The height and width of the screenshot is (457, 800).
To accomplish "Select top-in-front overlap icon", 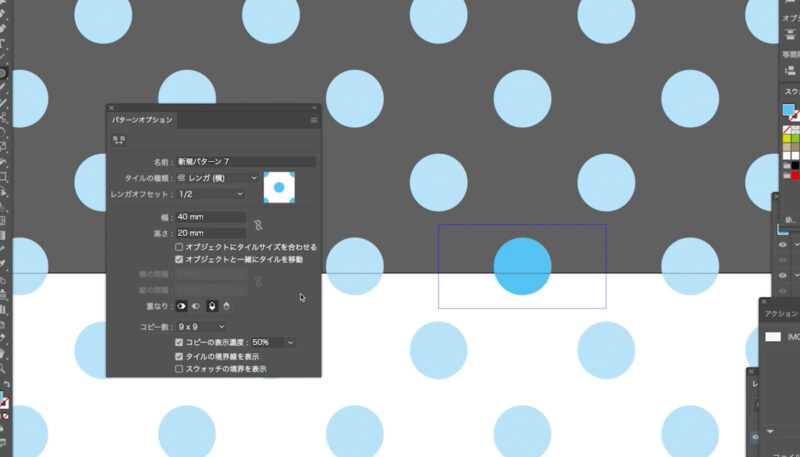I will (x=211, y=306).
